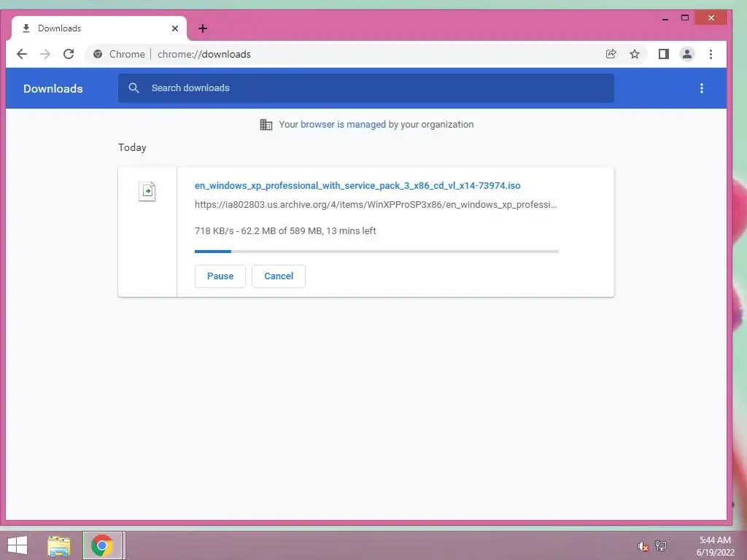Open the Downloads page more actions menu

(x=701, y=88)
